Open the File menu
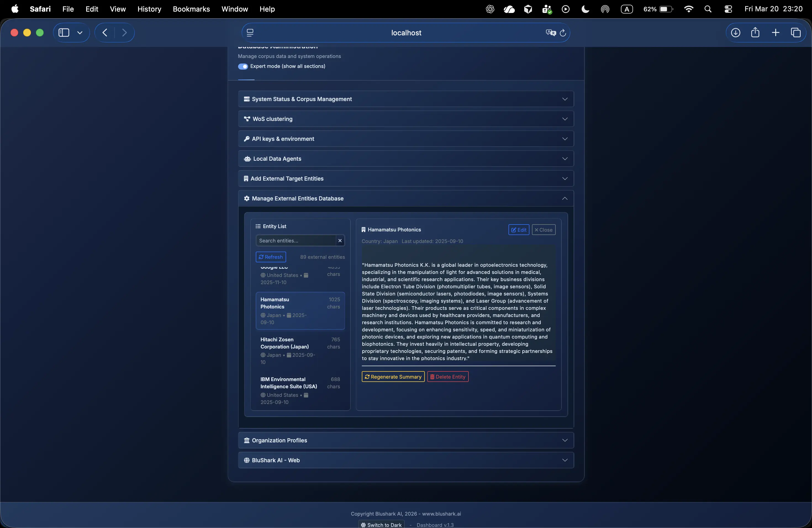The image size is (812, 528). click(x=68, y=9)
